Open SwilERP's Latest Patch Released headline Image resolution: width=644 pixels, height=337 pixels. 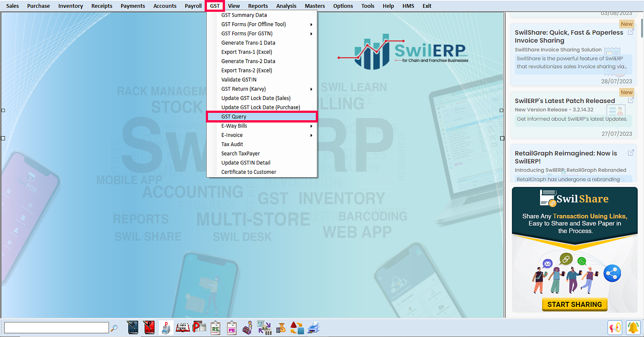(x=565, y=101)
